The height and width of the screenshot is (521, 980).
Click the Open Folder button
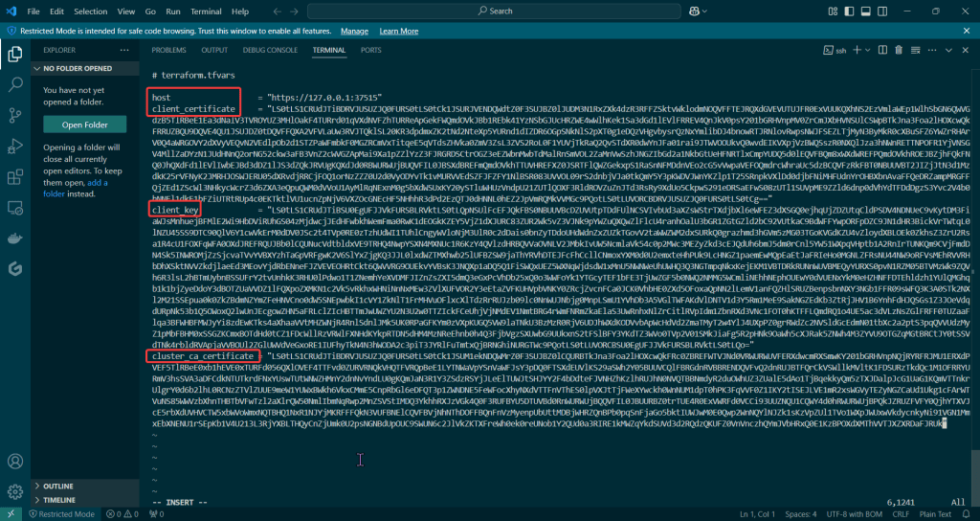coord(84,125)
